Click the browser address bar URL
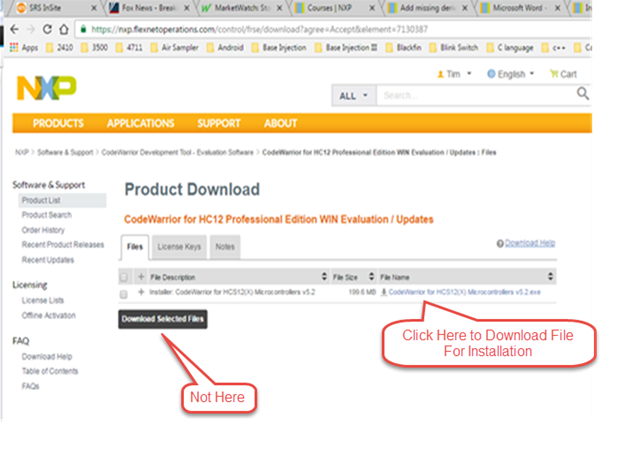Screen dimensions: 624x456 [x=259, y=29]
